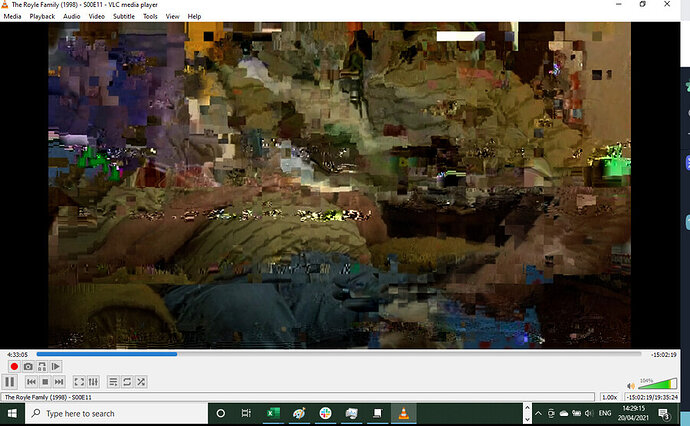Screen dimensions: 690x426
Task: Open the photos app taskbar icon
Action: pos(351,413)
